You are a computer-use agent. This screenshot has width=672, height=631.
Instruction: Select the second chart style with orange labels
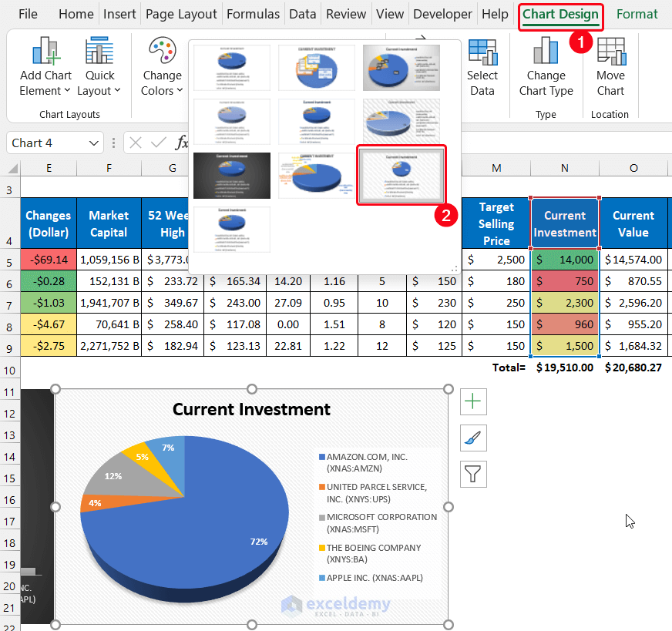click(x=317, y=68)
